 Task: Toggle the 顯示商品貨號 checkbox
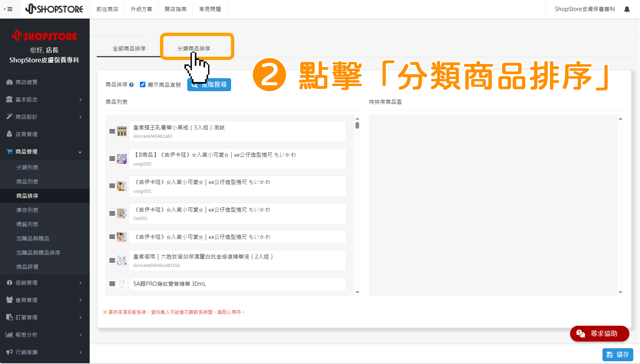pyautogui.click(x=143, y=84)
